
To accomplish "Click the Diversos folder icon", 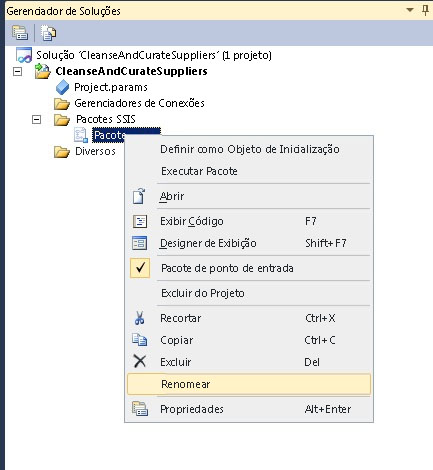I will [62, 151].
